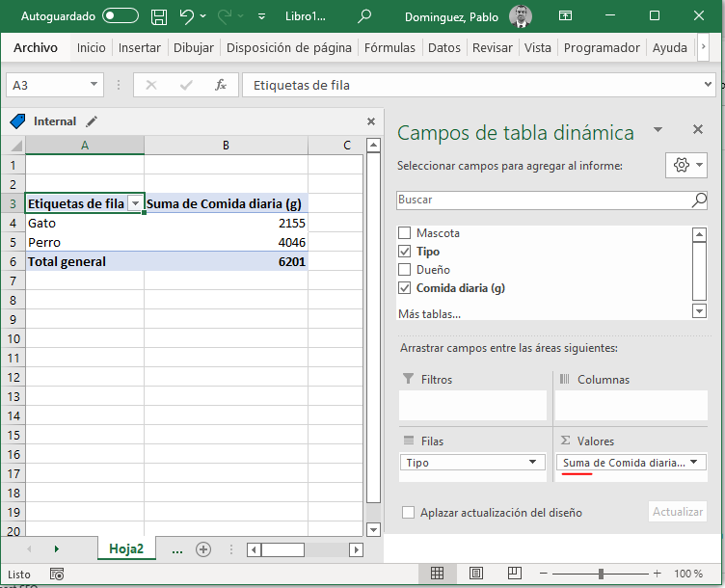
Task: Expand the formula bar
Action: 708,85
